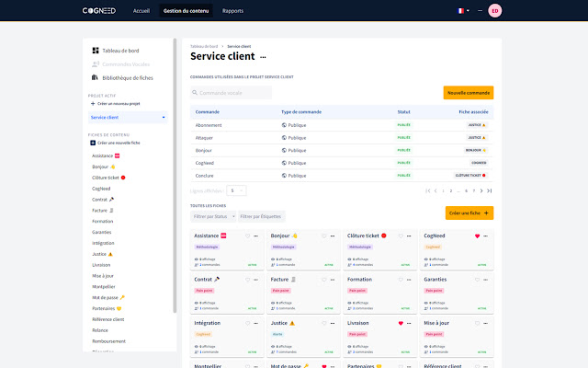
Task: Click the Tableau de bord grid icon
Action: (96, 50)
